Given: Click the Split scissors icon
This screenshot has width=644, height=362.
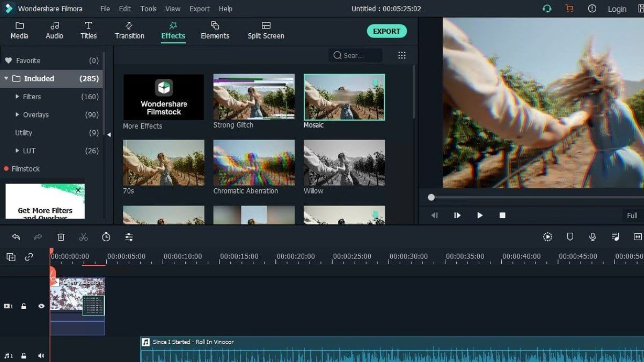Looking at the screenshot, I should tap(83, 237).
